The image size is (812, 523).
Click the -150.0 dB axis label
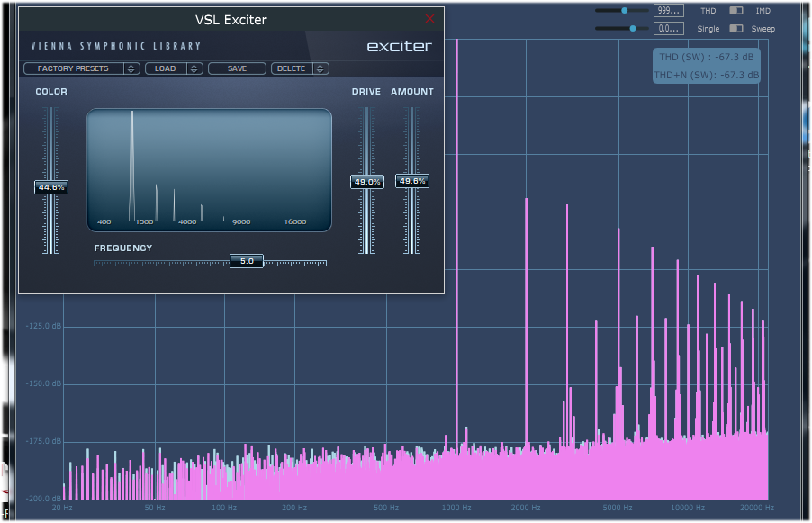[x=43, y=383]
